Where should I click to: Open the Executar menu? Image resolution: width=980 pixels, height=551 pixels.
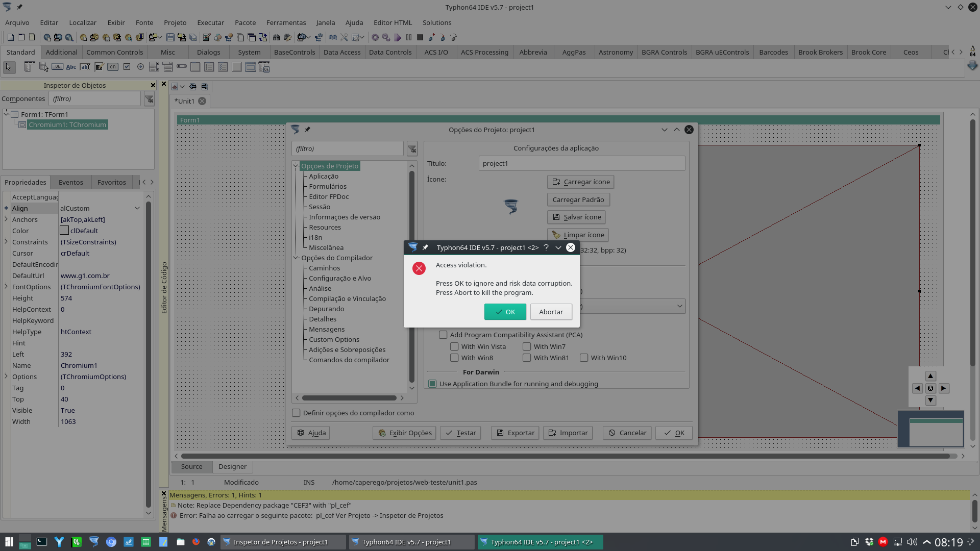(211, 22)
